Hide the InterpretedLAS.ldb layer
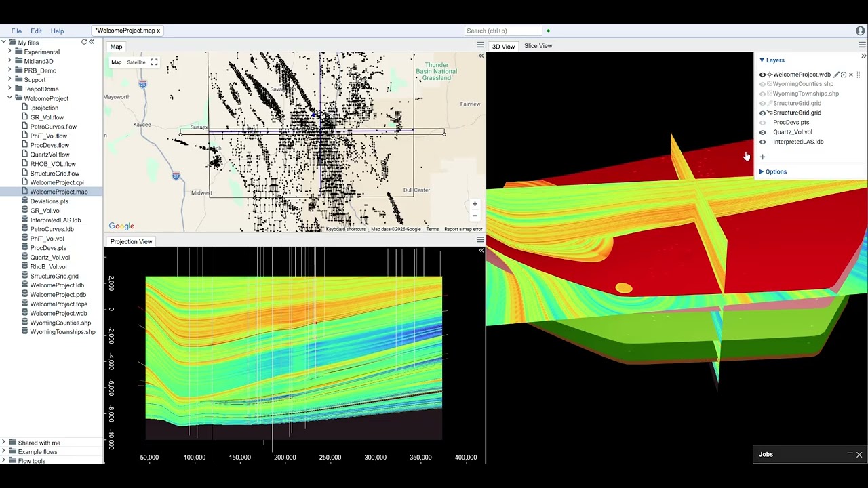 [762, 142]
